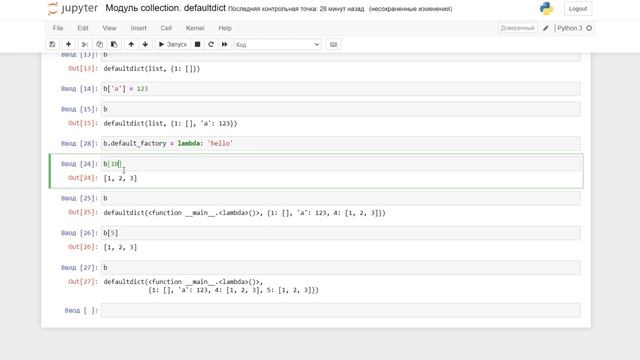
Task: Open the Help menu
Action: coord(225,28)
